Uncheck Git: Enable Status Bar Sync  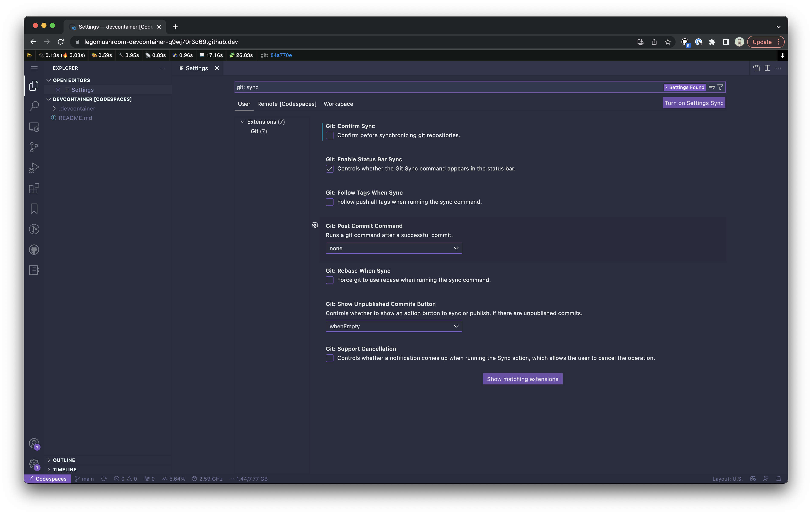(329, 169)
